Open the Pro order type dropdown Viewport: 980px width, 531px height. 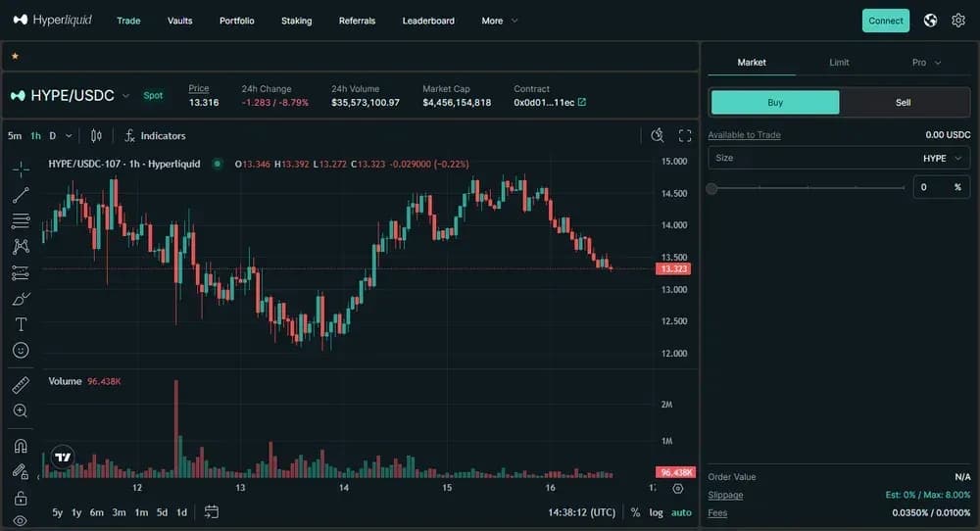point(926,63)
